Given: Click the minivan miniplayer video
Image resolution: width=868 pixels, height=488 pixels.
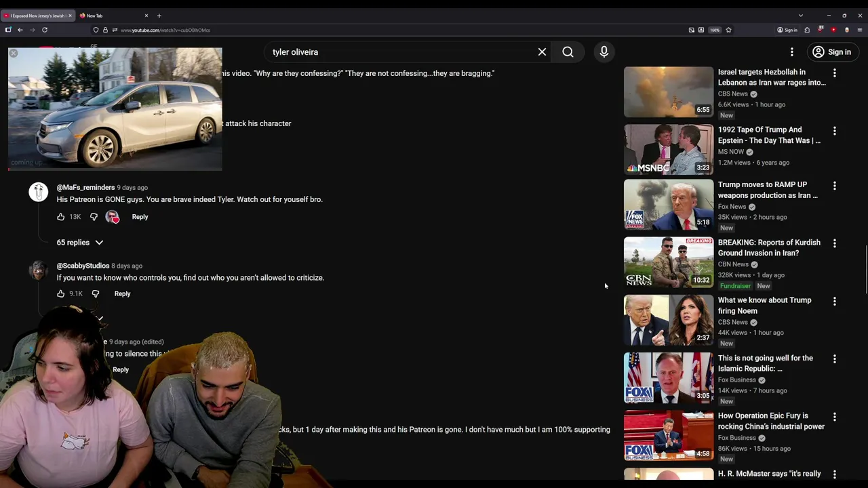Looking at the screenshot, I should pyautogui.click(x=115, y=108).
